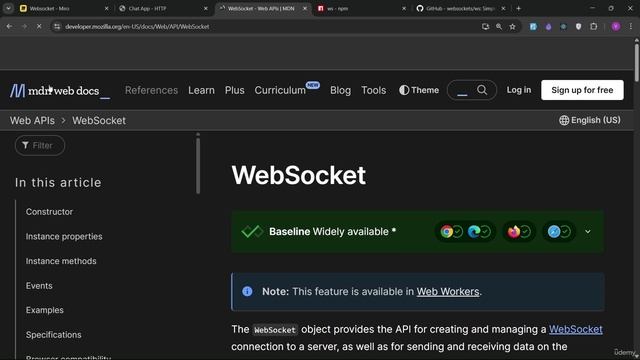This screenshot has width=640, height=360.
Task: Close the Websocket - Miro tab
Action: [x=107, y=8]
